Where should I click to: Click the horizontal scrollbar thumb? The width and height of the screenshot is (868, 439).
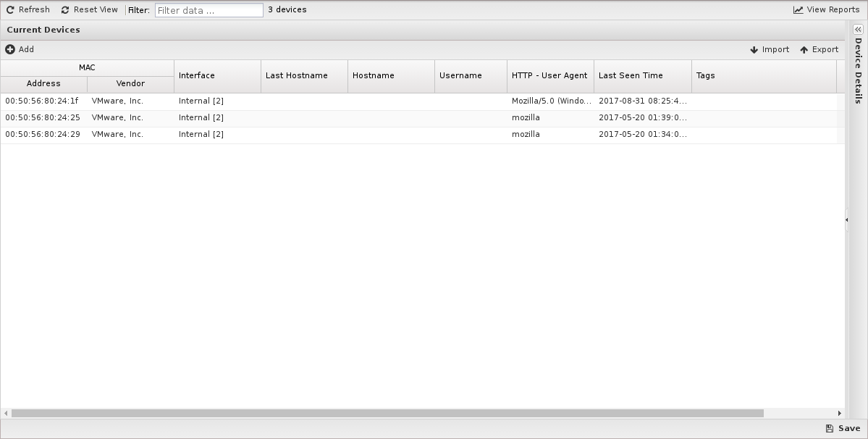(387, 414)
